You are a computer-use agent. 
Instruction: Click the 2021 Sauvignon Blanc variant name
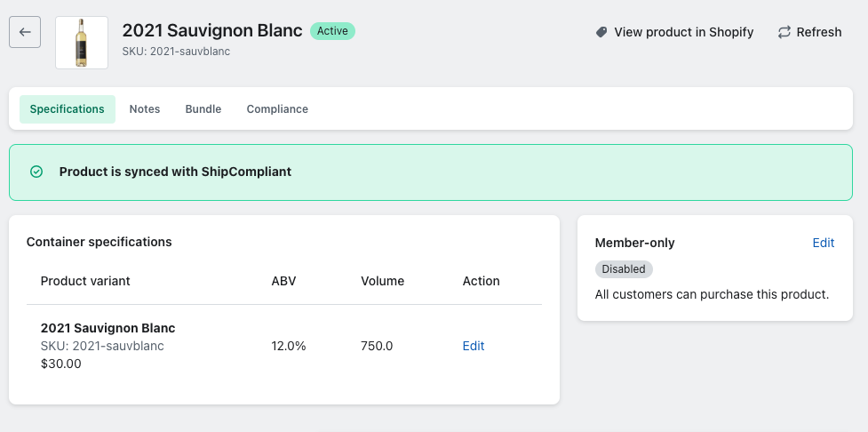pyautogui.click(x=108, y=328)
